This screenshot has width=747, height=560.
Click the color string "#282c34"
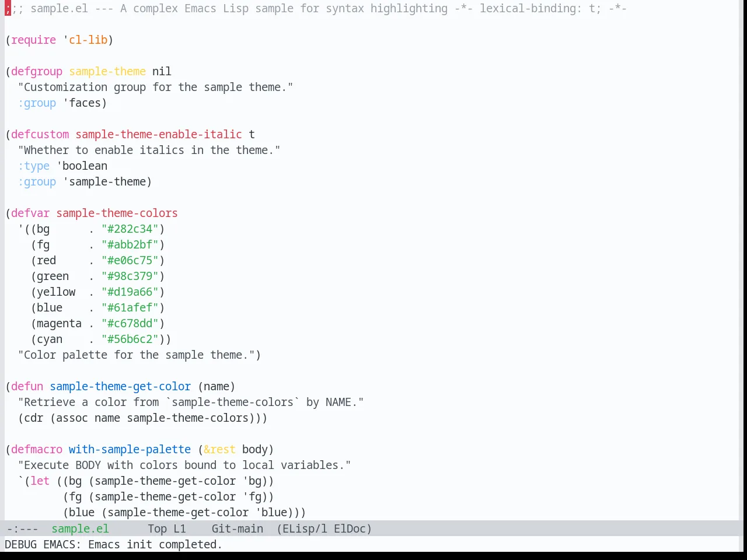coord(130,229)
